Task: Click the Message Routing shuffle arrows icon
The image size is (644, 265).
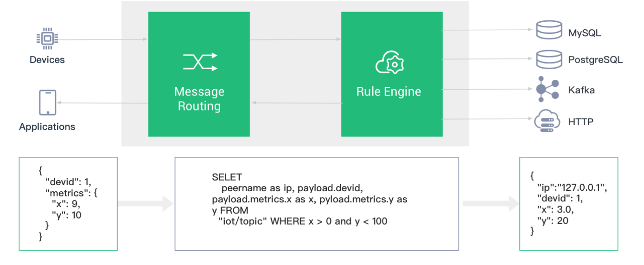Action: click(200, 62)
